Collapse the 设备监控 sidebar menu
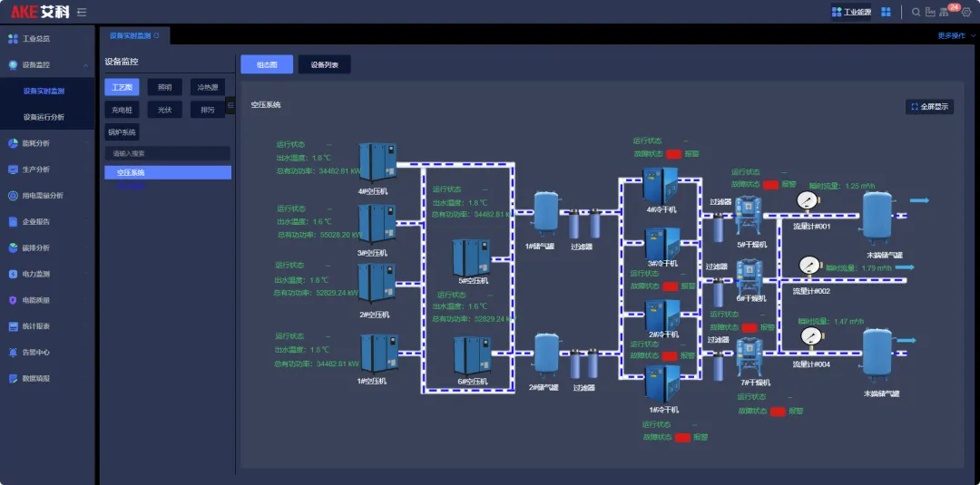980x485 pixels. (x=85, y=65)
